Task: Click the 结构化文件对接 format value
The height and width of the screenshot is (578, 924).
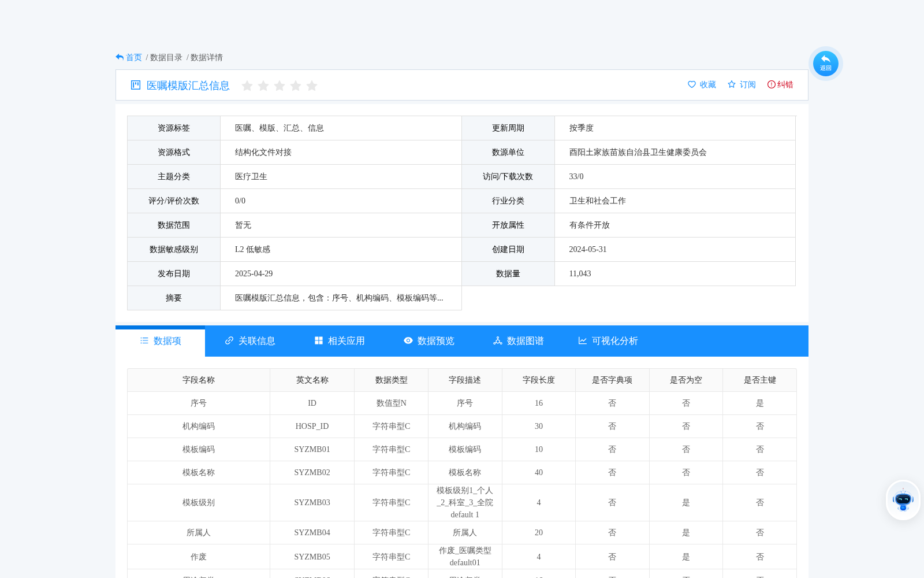Action: tap(263, 152)
